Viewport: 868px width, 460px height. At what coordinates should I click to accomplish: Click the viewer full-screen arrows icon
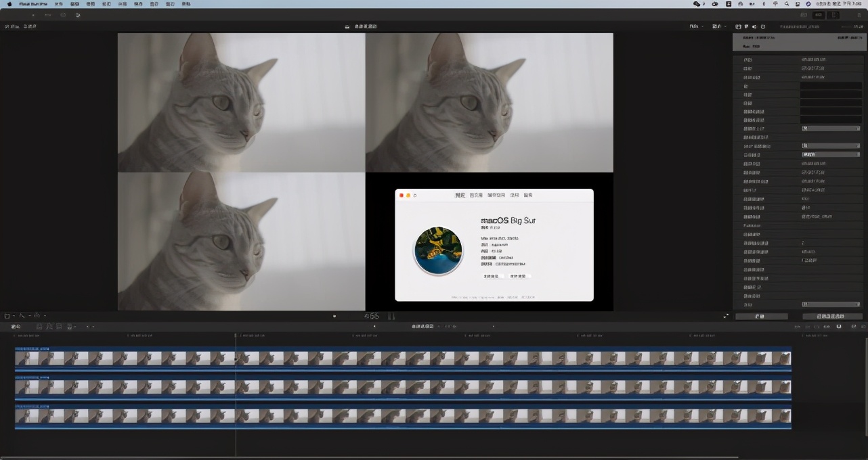click(726, 316)
